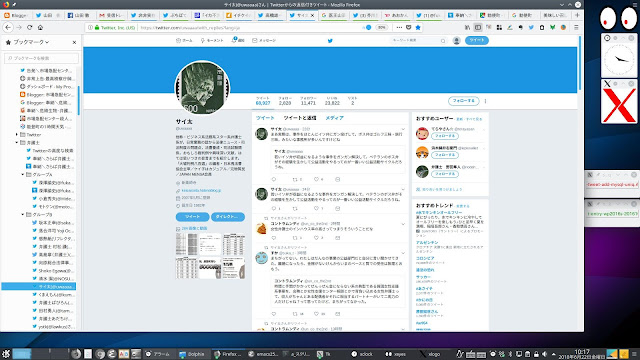This screenshot has width=640, height=360.
Task: Open the Firefox hamburger menu
Action: click(576, 27)
